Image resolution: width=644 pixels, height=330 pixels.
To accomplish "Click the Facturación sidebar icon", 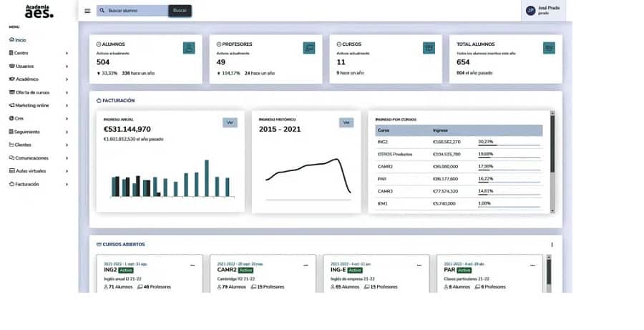I will point(11,184).
